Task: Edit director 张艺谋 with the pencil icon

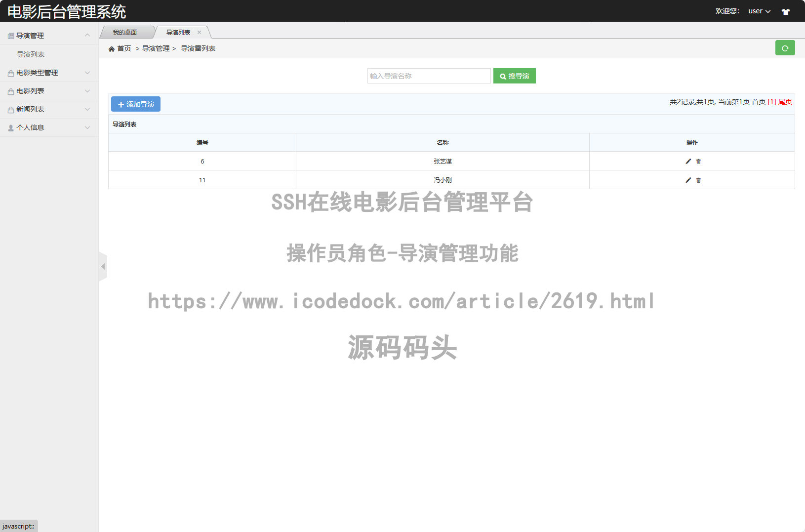Action: point(687,161)
